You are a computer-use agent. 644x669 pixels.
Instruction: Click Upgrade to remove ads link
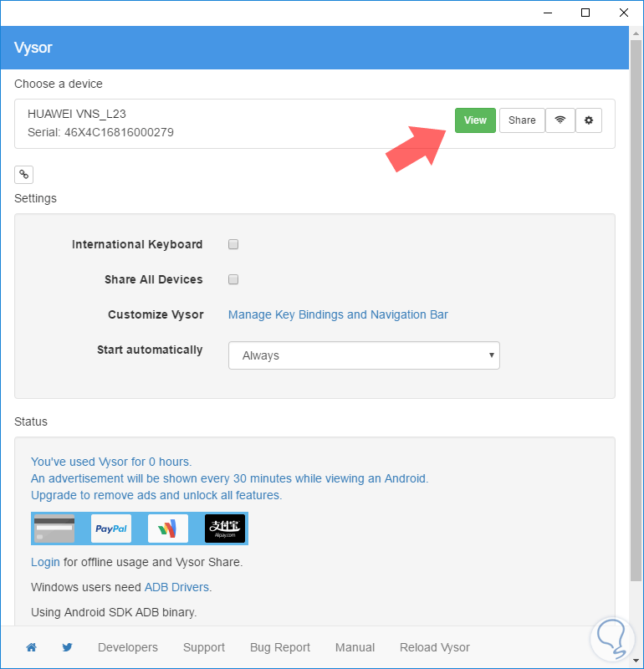pos(156,495)
